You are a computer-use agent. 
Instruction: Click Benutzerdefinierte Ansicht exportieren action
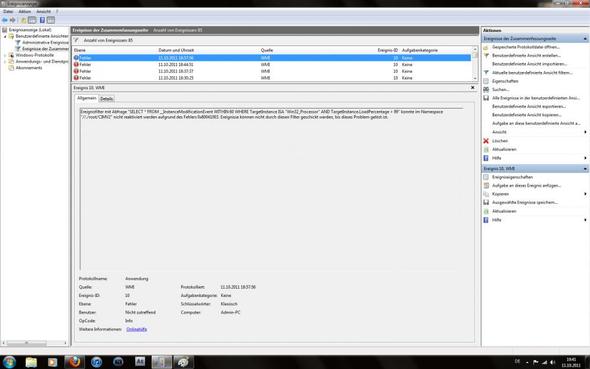[529, 107]
